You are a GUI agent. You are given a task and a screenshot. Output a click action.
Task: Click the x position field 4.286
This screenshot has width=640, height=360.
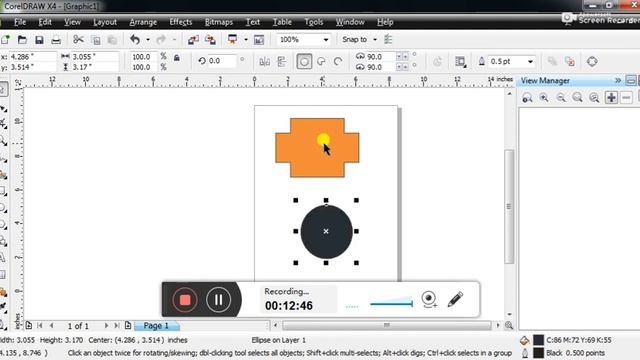click(x=32, y=57)
